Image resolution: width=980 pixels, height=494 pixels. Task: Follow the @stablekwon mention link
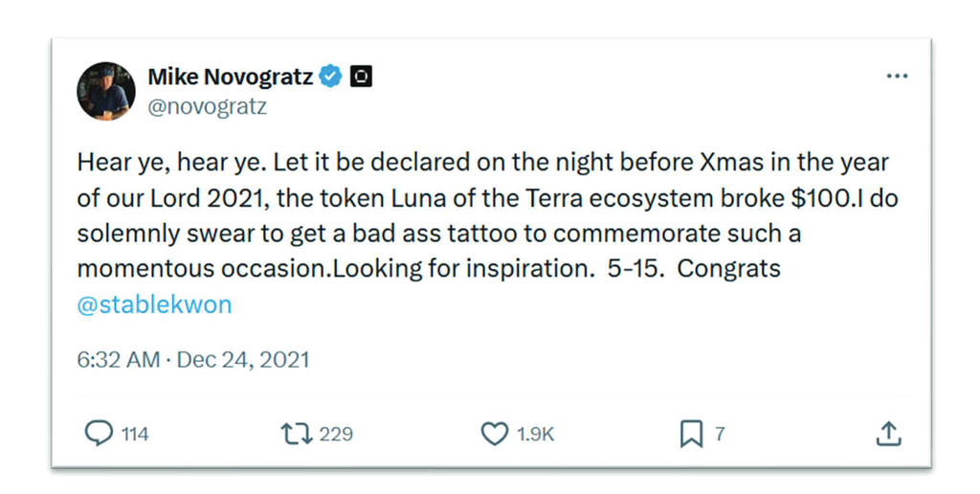154,304
